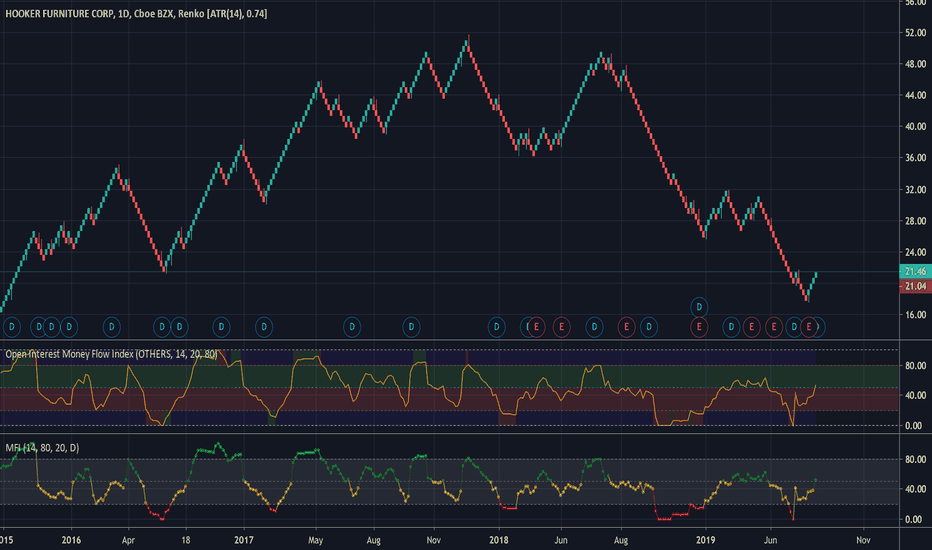Click the 32.00 price axis label
Screen dimensions: 932x550
(x=915, y=190)
